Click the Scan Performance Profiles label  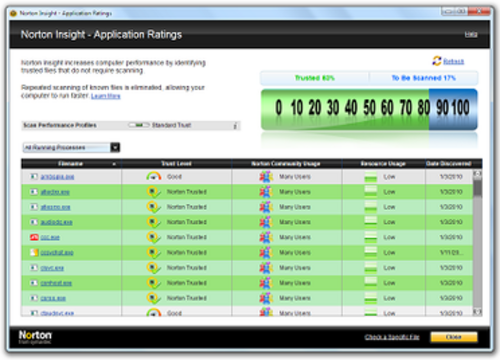pyautogui.click(x=60, y=125)
